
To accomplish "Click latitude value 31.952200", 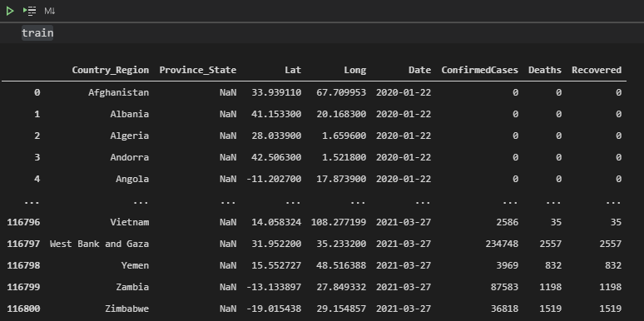I will pos(276,244).
